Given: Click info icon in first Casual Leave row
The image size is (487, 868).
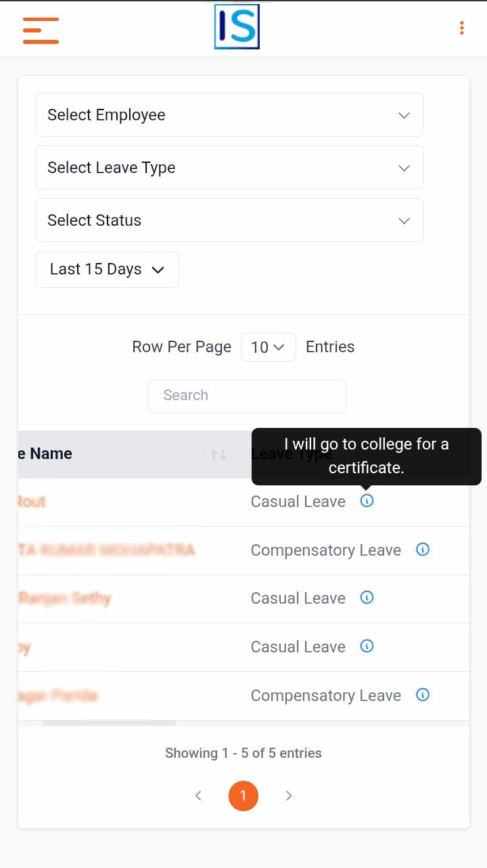Looking at the screenshot, I should (x=367, y=501).
